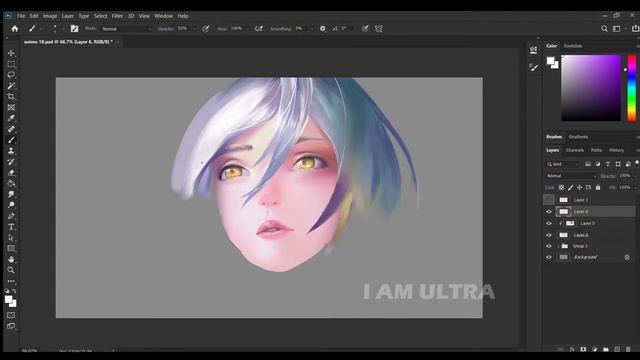Hide Group 1 with eye icon
The image size is (640, 360).
coord(549,246)
